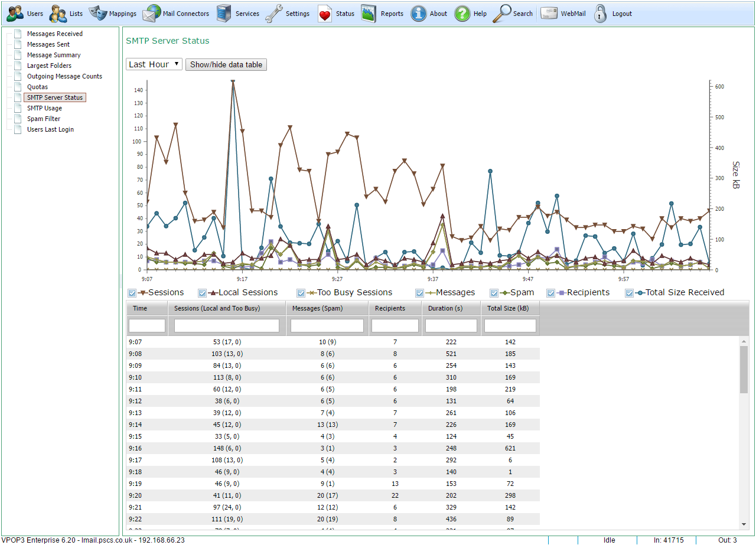
Task: Open Mappings masks icon
Action: coord(98,13)
